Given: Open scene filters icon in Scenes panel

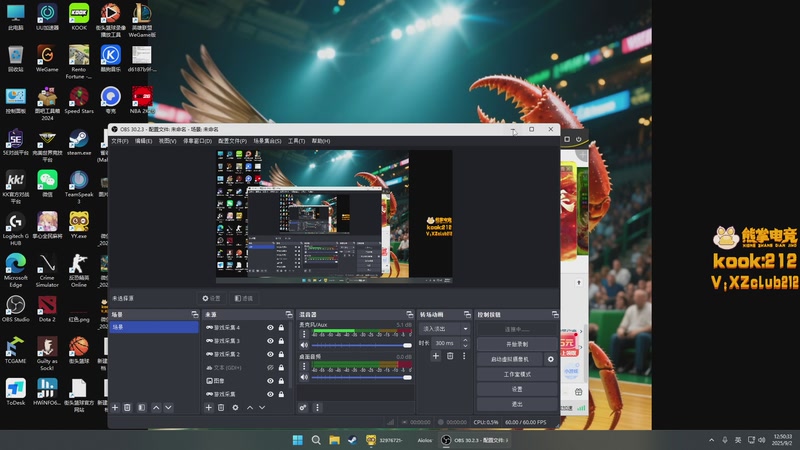Looking at the screenshot, I should click(142, 408).
